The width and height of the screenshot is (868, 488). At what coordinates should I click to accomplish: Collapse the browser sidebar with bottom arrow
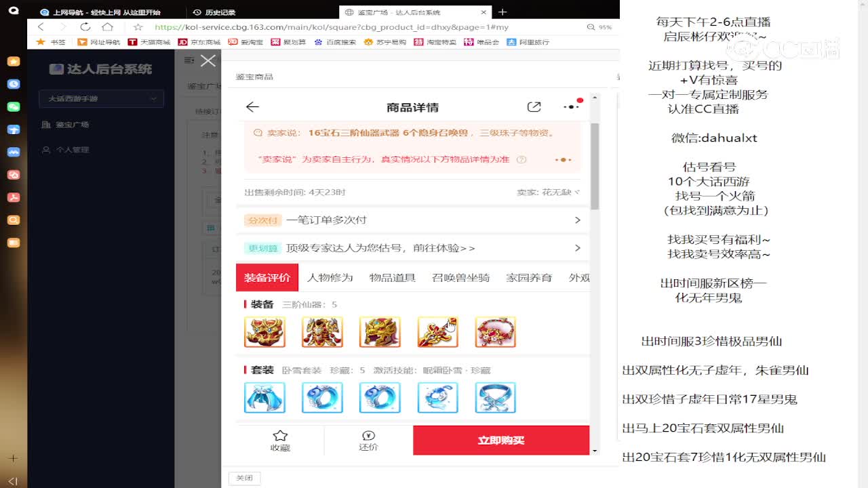tap(13, 481)
